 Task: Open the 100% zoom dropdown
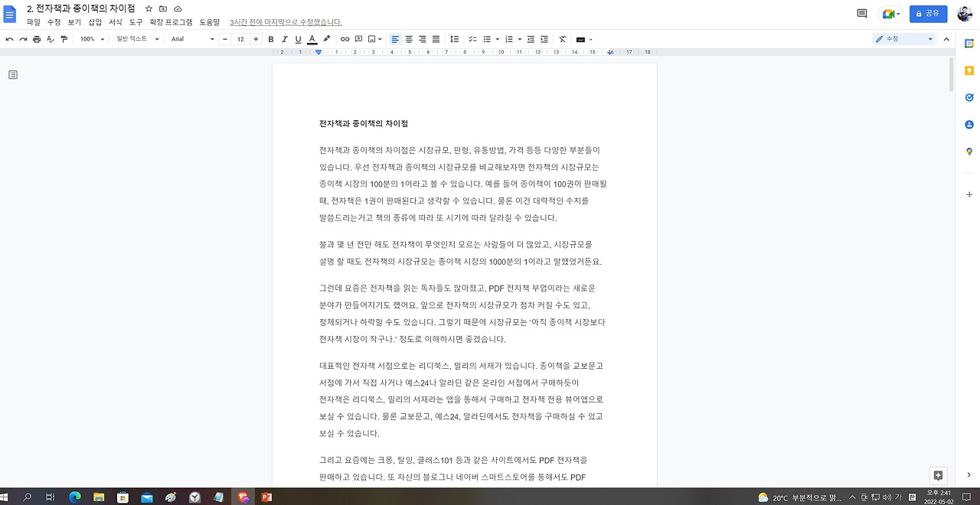click(90, 39)
